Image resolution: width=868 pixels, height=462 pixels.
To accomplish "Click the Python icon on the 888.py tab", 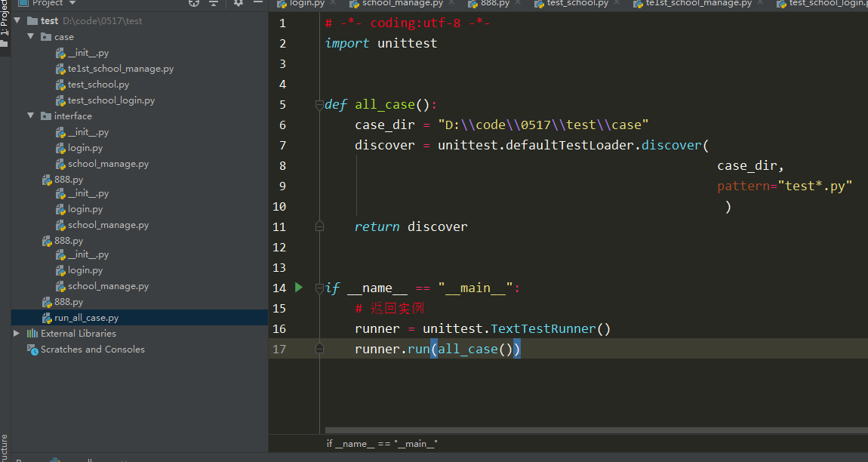I will (472, 4).
